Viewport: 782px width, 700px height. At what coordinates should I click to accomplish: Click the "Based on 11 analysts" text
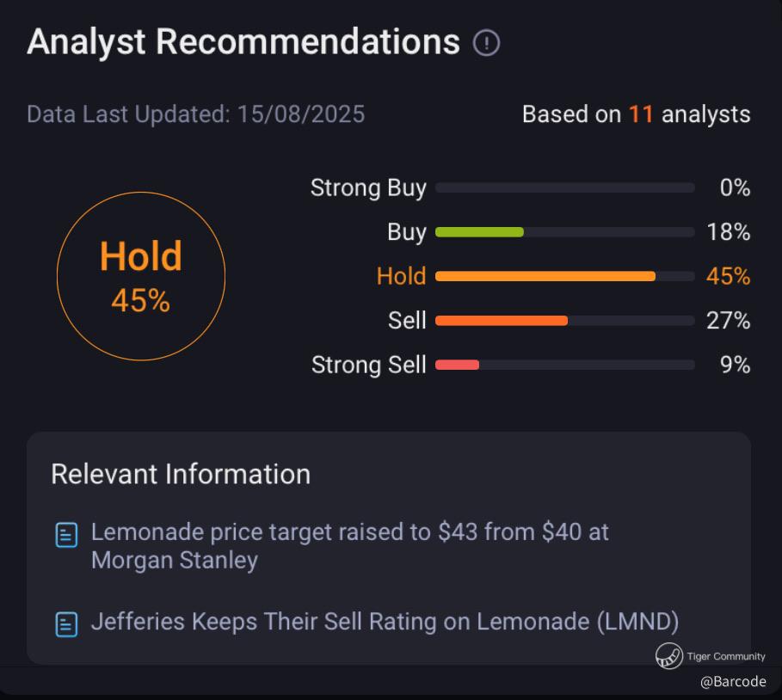click(x=636, y=114)
